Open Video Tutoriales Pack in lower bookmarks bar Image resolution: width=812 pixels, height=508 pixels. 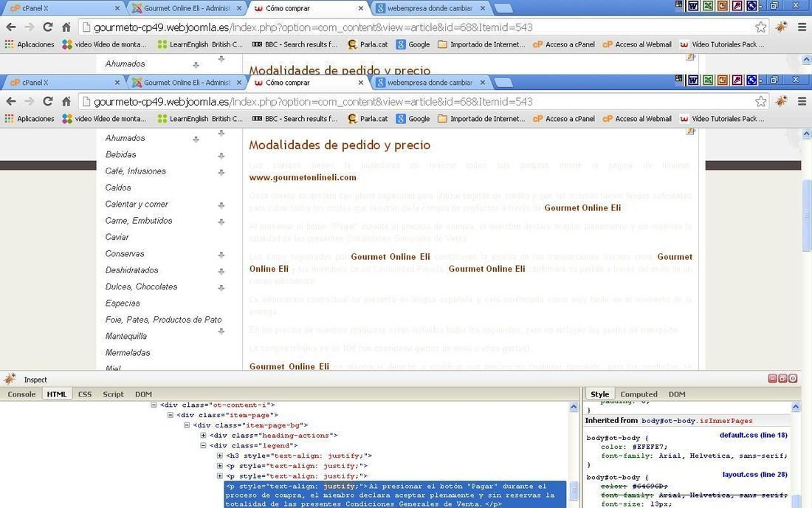tap(722, 119)
